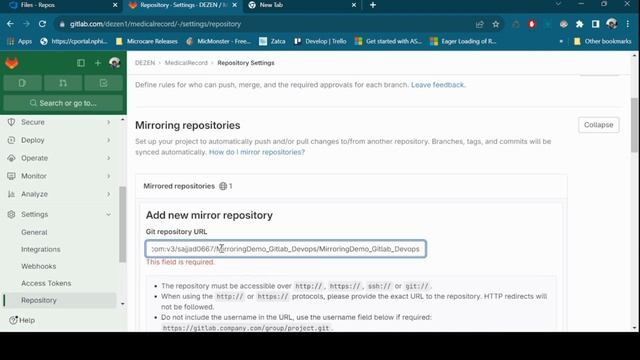Open a new browser tab
The height and width of the screenshot is (360, 640).
point(373,5)
